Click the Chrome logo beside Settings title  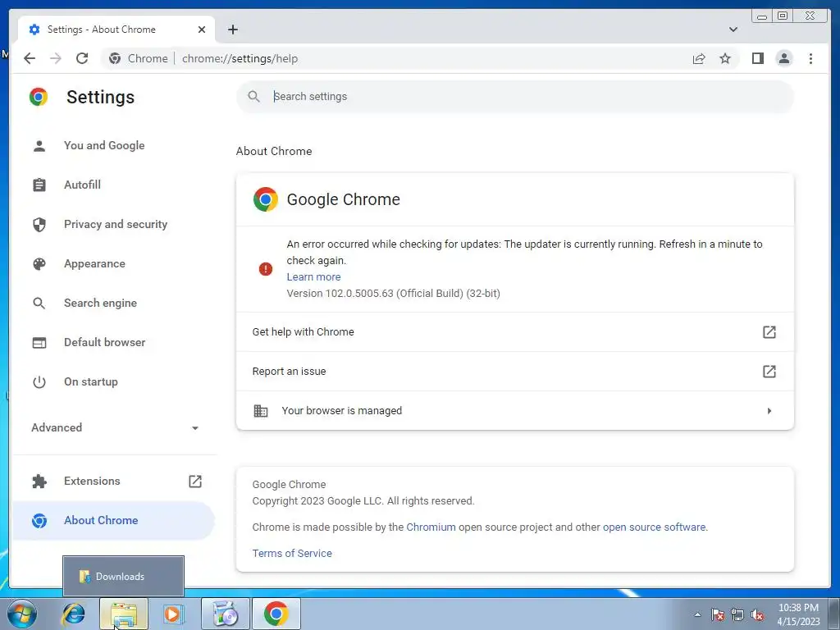coord(39,97)
